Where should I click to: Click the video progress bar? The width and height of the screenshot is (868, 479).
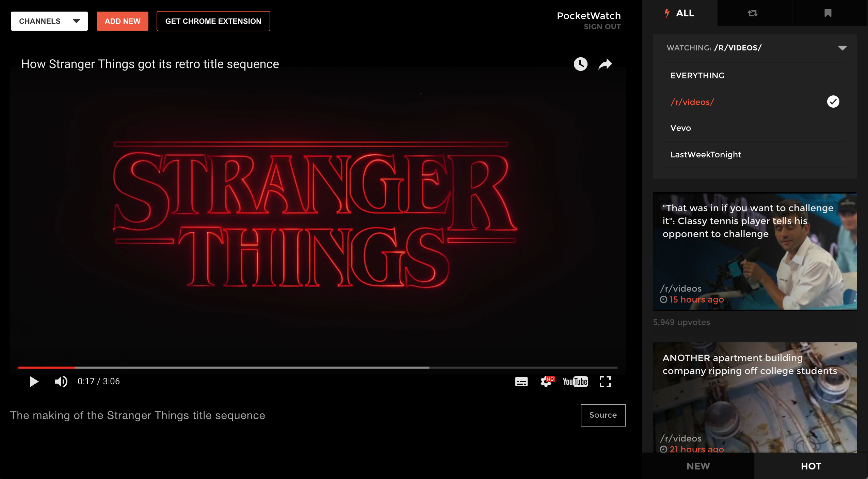click(318, 368)
